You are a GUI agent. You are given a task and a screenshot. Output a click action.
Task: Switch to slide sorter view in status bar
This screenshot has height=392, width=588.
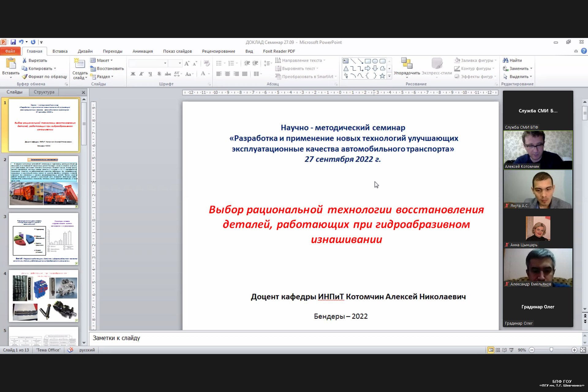(498, 350)
